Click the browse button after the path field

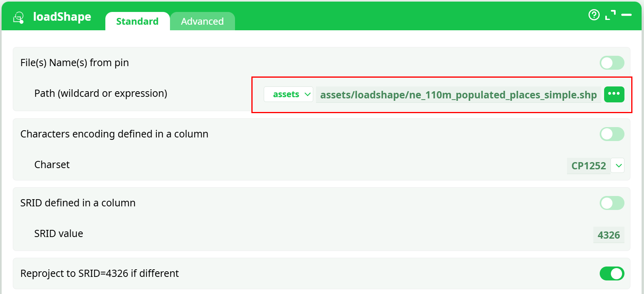click(x=614, y=94)
